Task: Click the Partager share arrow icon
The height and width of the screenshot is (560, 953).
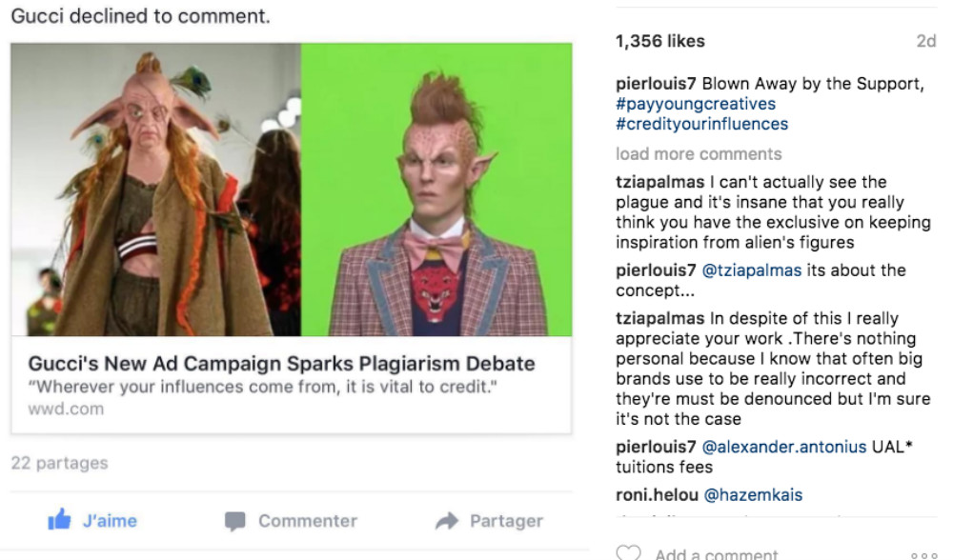Action: pyautogui.click(x=447, y=521)
